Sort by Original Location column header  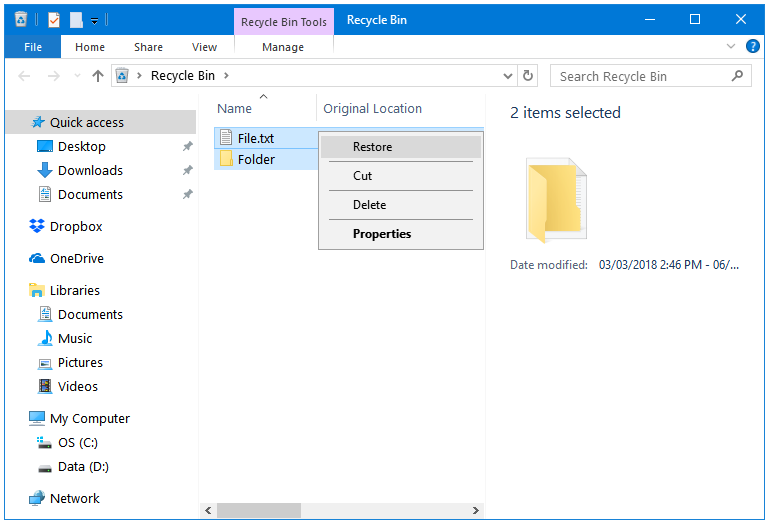(x=372, y=109)
